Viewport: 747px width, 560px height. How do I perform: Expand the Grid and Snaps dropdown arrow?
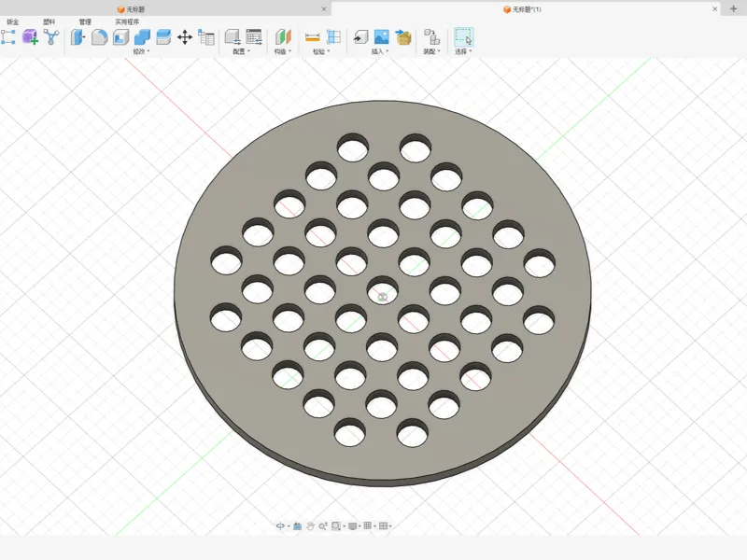(375, 526)
